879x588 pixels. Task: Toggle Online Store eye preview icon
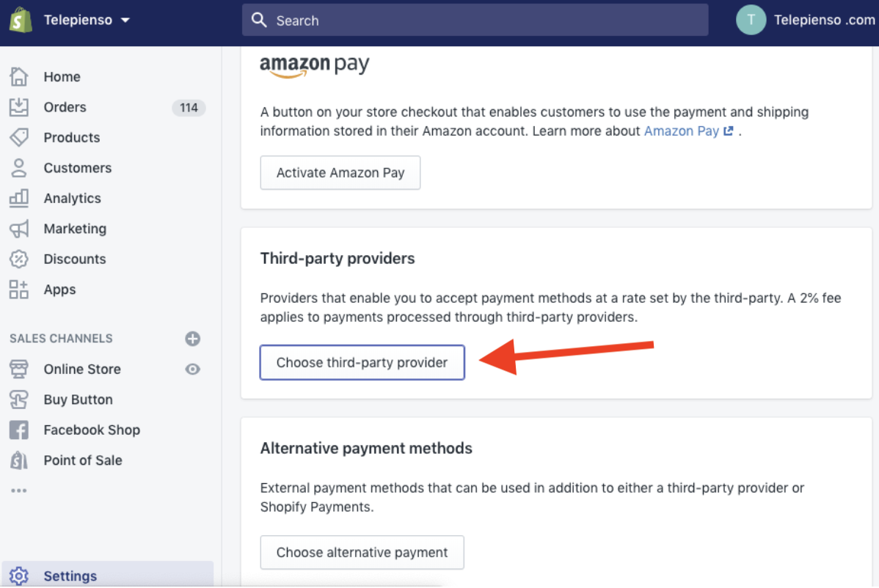pos(192,369)
